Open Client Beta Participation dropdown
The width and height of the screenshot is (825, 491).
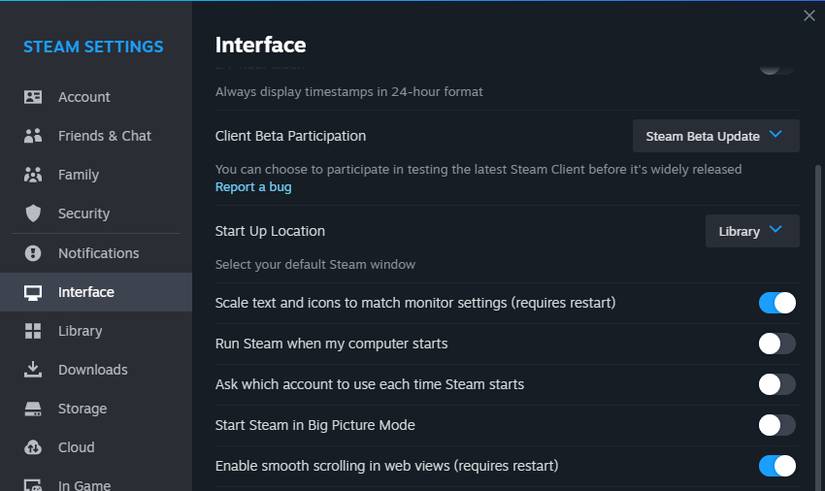point(715,136)
